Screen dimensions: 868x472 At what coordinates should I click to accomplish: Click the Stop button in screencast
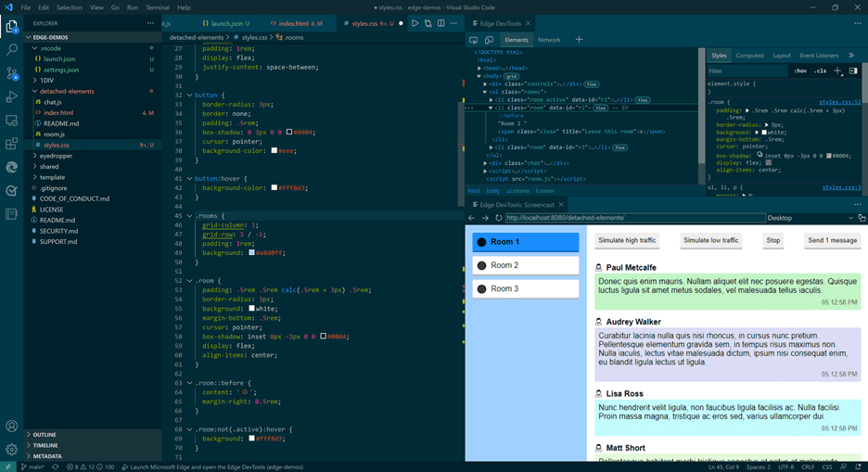[772, 241]
